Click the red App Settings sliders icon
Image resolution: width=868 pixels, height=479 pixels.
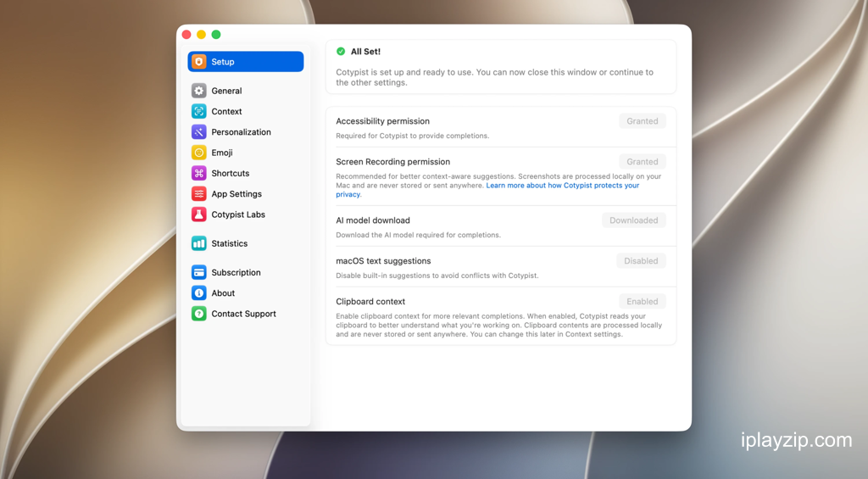(198, 194)
